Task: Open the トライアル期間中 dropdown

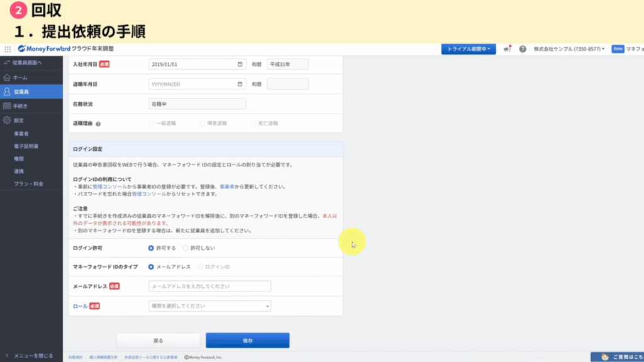Action: [469, 49]
